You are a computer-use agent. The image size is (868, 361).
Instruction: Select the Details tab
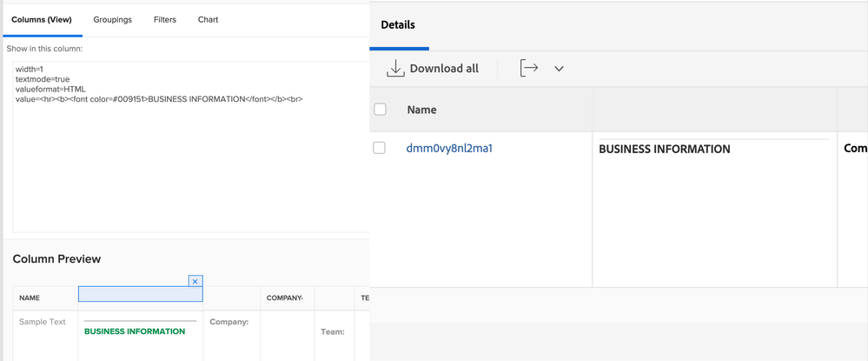(x=398, y=25)
